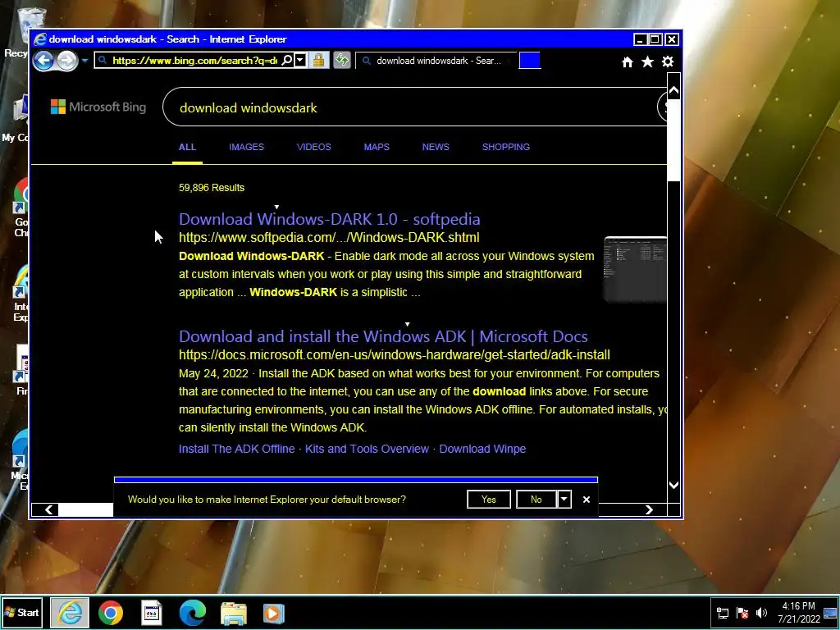840x630 pixels.
Task: Expand the small arrow above the softpedia result
Action: tap(276, 207)
